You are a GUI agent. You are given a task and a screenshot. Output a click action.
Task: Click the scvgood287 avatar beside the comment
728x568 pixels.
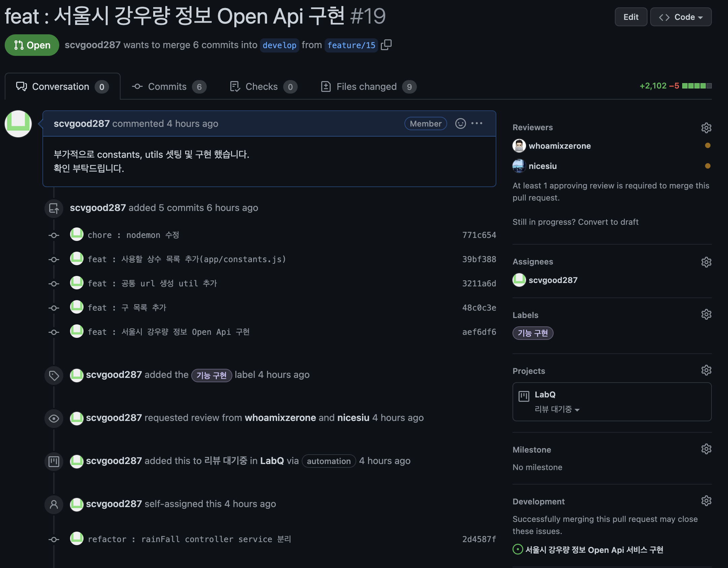pyautogui.click(x=18, y=123)
